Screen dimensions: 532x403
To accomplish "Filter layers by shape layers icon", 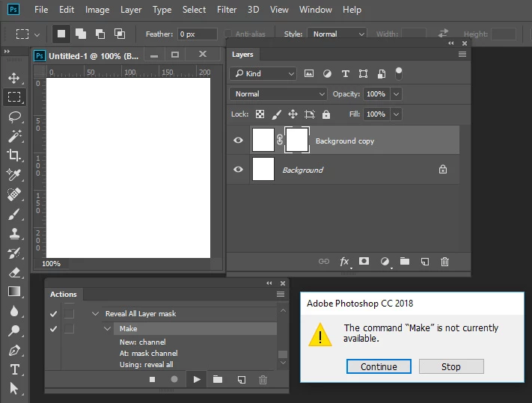I will [363, 73].
